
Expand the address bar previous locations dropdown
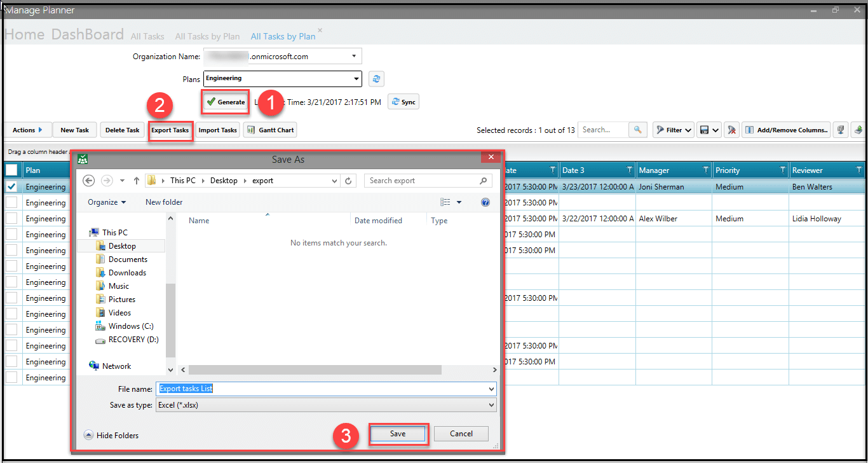coord(336,181)
